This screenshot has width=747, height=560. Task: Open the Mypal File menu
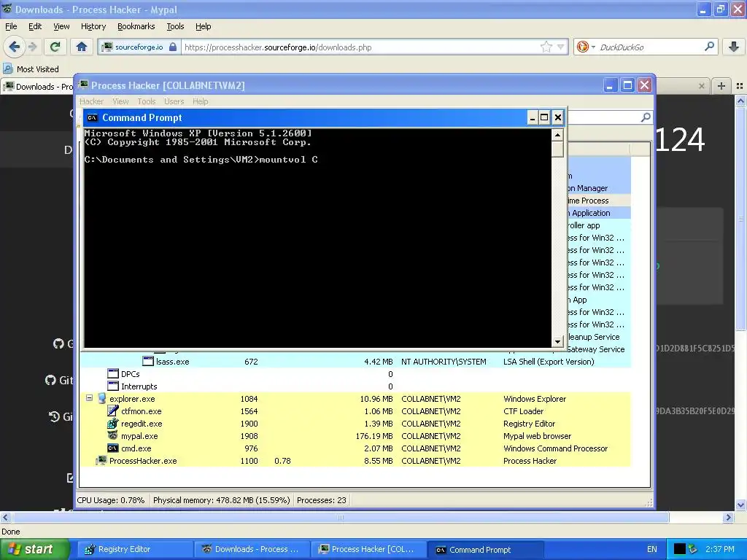click(x=11, y=26)
